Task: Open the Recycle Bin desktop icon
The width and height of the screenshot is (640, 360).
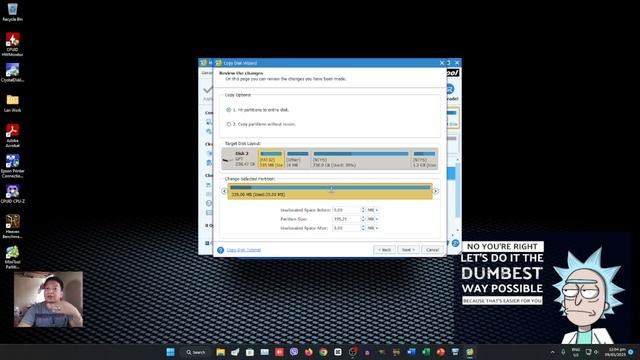Action: coord(13,12)
